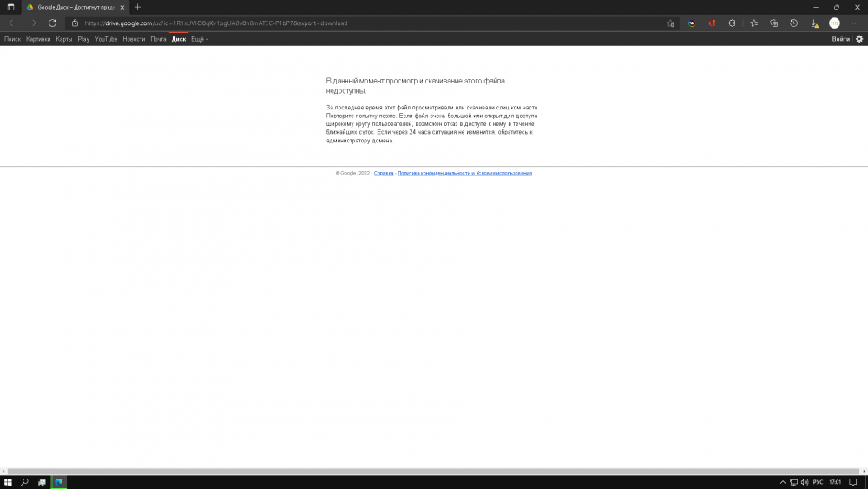Open the browser three-dots settings menu

855,23
